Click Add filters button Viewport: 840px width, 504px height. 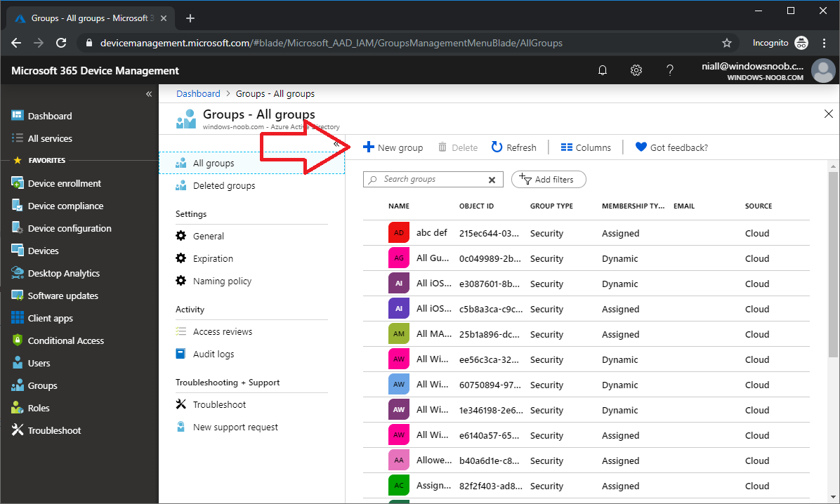point(549,180)
